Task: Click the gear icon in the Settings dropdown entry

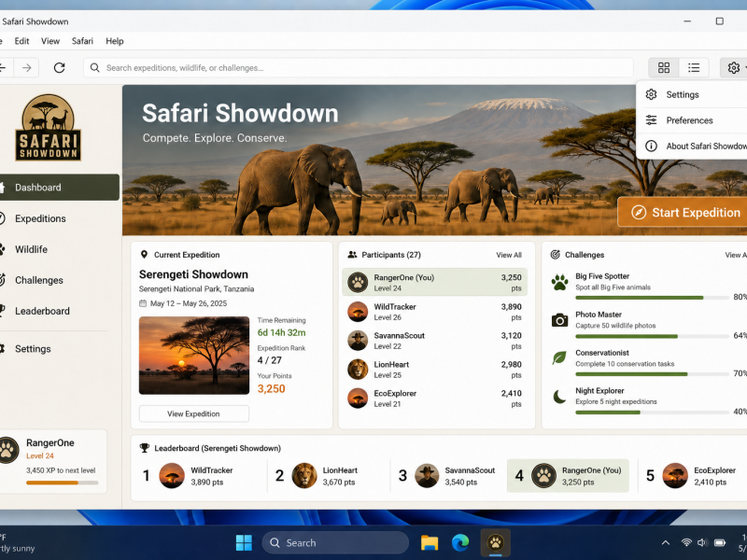Action: click(x=651, y=94)
